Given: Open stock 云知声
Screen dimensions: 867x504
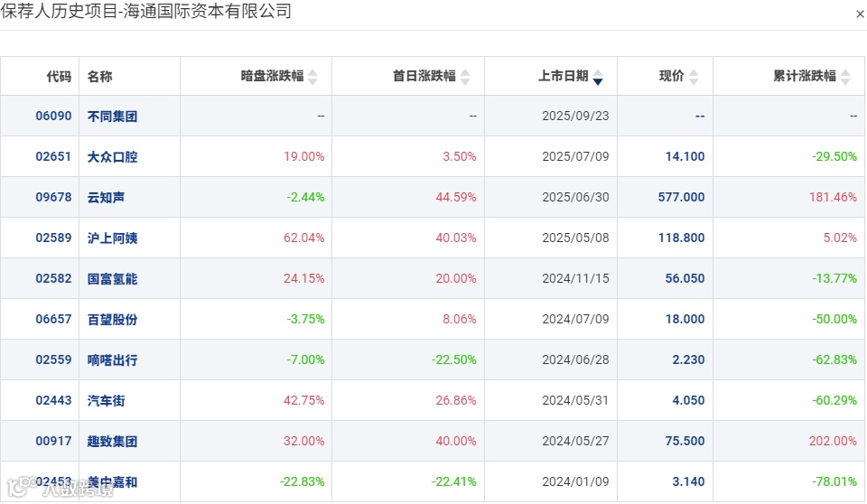Looking at the screenshot, I should tap(106, 198).
